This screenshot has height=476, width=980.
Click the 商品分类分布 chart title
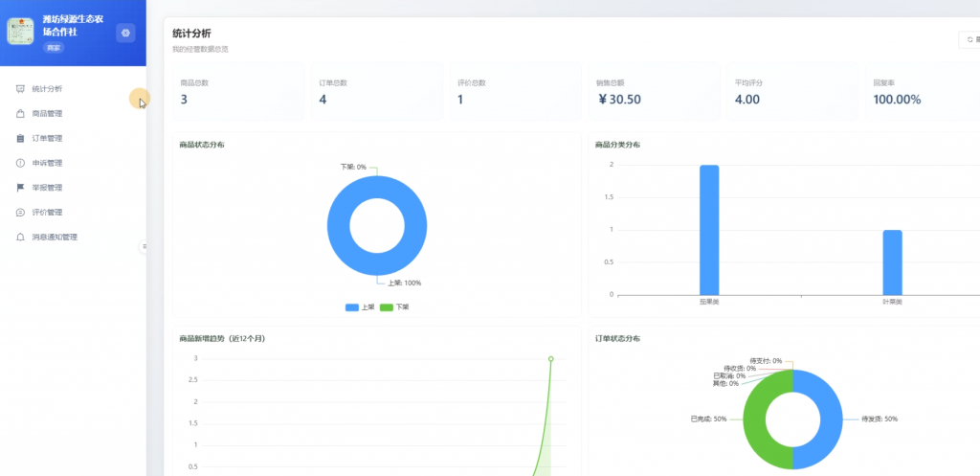[x=617, y=146]
